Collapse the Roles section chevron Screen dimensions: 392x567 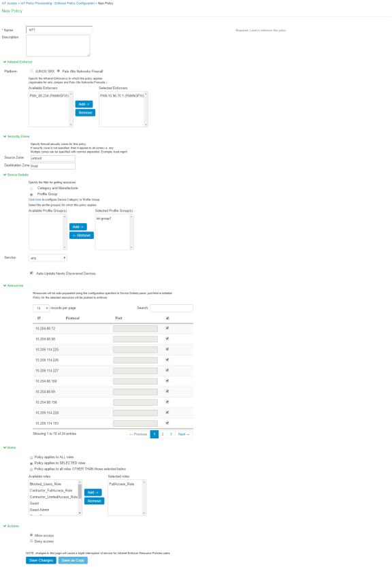point(5,447)
